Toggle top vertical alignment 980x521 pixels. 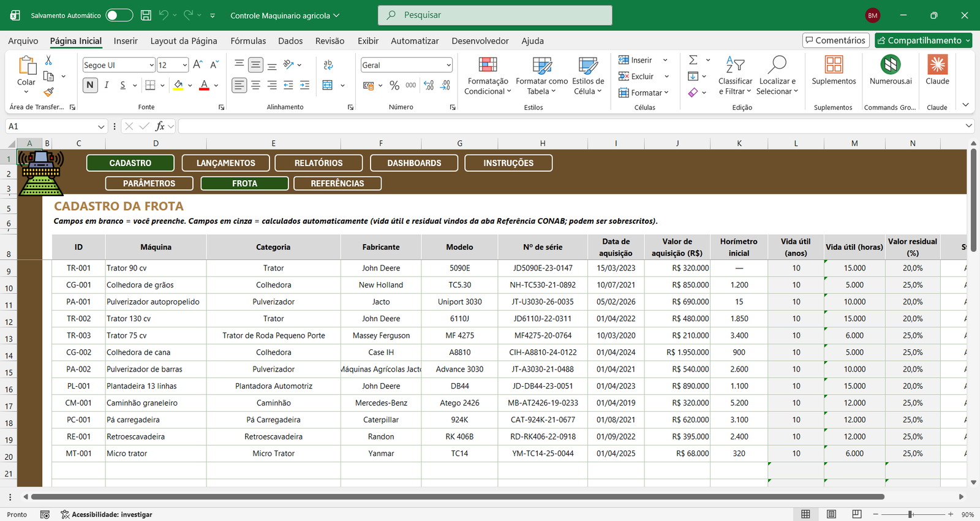coord(239,65)
